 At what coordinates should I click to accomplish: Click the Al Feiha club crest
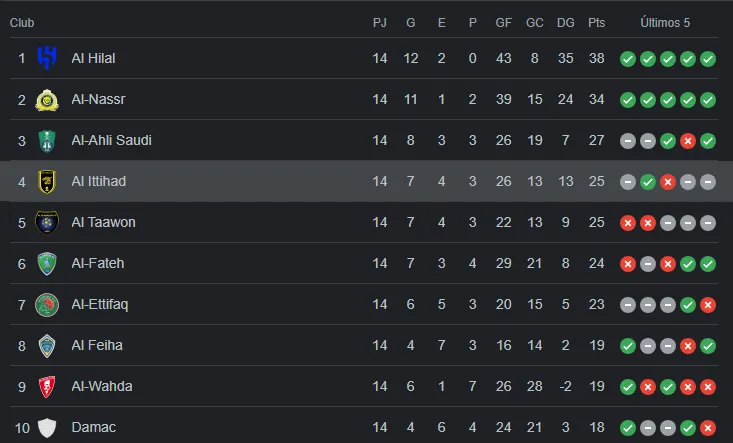click(47, 345)
